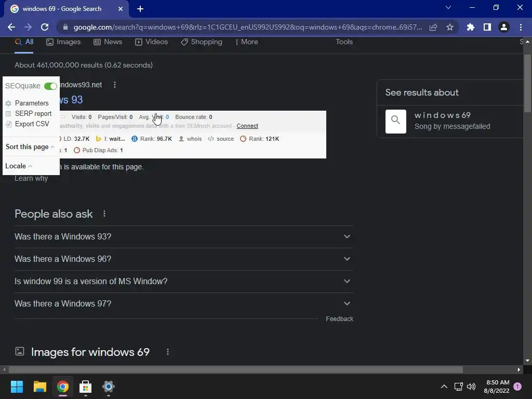Open whois info link
The height and width of the screenshot is (399, 532).
click(194, 139)
